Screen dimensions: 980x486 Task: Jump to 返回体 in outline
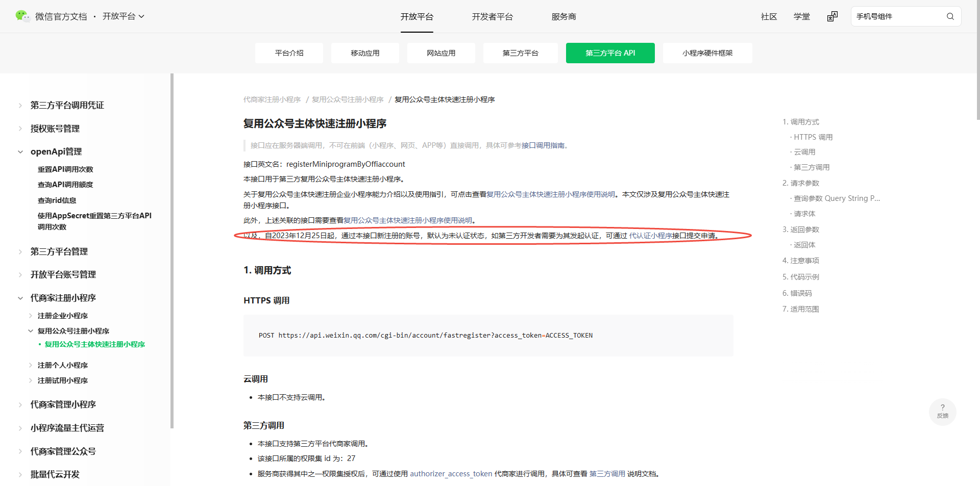click(x=804, y=245)
